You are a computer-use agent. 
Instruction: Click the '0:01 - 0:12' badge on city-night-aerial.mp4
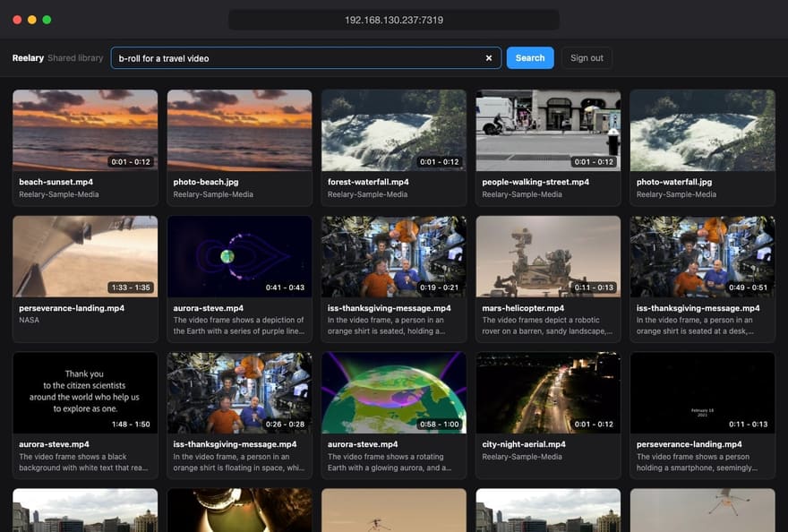594,425
